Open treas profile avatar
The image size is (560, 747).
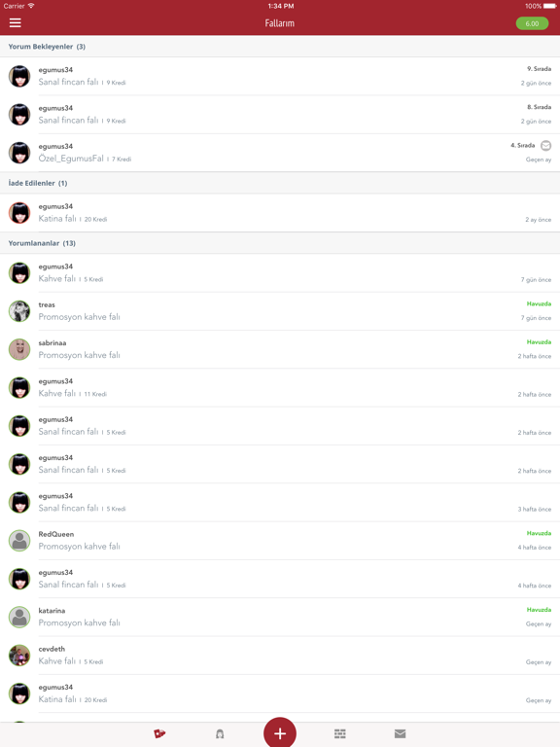[19, 311]
